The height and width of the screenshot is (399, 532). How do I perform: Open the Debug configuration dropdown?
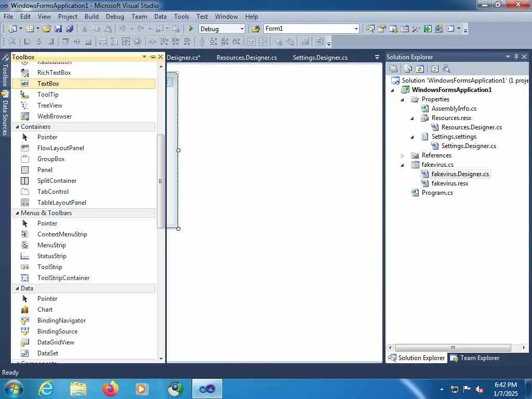pyautogui.click(x=242, y=29)
